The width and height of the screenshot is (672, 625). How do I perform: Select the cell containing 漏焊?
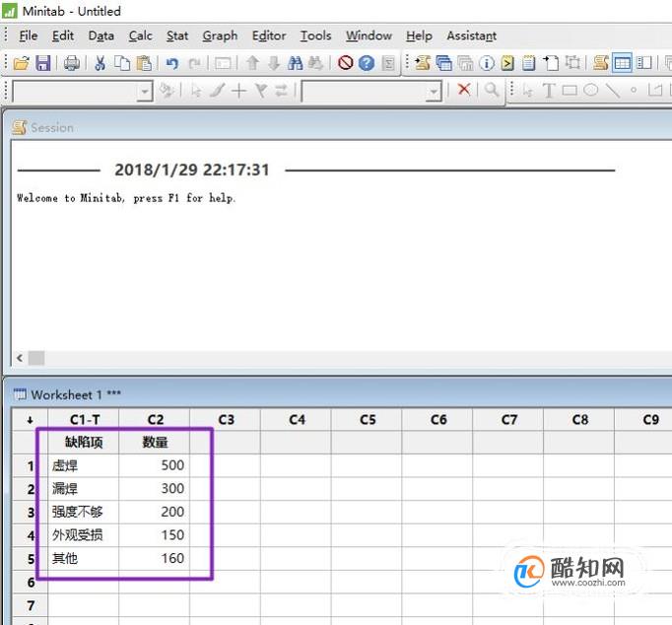click(84, 489)
